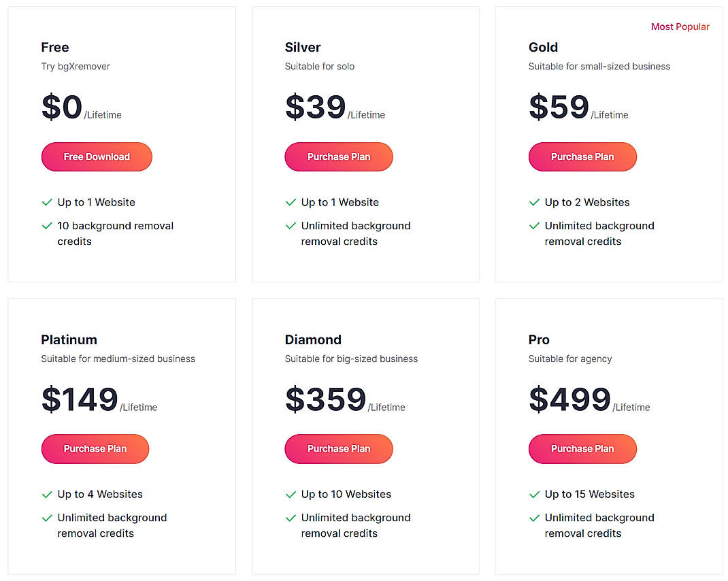The width and height of the screenshot is (728, 581).
Task: Click the checkmark next to "10 background removal credits"
Action: point(46,226)
